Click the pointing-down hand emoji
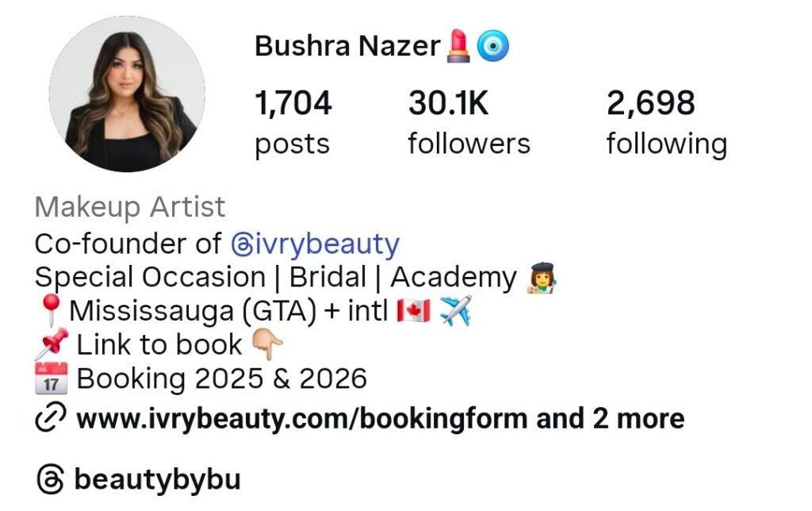The width and height of the screenshot is (812, 511). click(x=266, y=345)
